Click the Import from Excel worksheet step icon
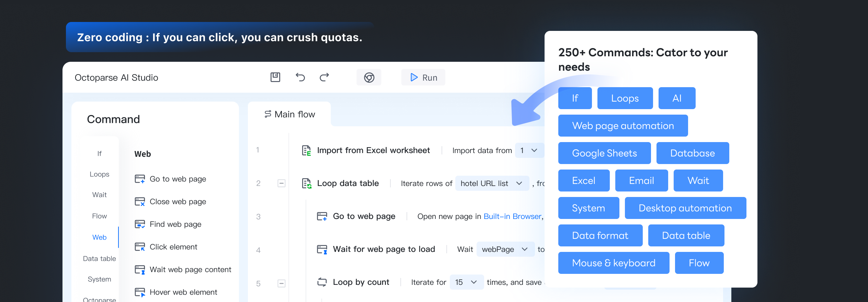This screenshot has width=868, height=302. 306,150
